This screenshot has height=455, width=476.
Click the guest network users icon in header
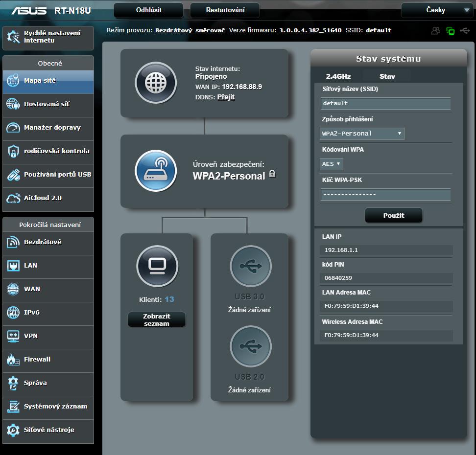point(435,31)
